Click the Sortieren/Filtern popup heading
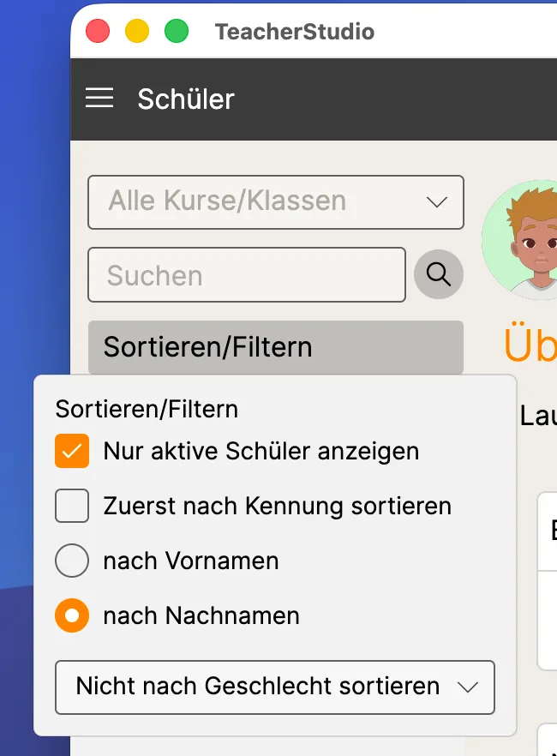This screenshot has height=756, width=557. [x=147, y=409]
